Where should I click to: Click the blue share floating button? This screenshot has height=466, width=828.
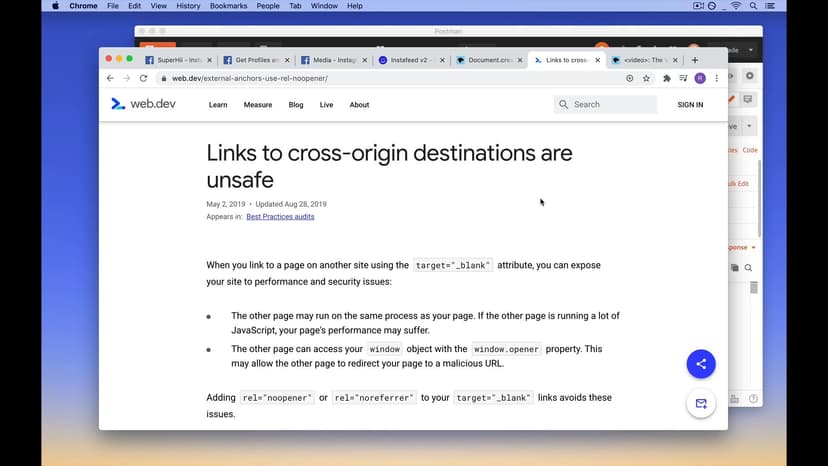pos(700,364)
